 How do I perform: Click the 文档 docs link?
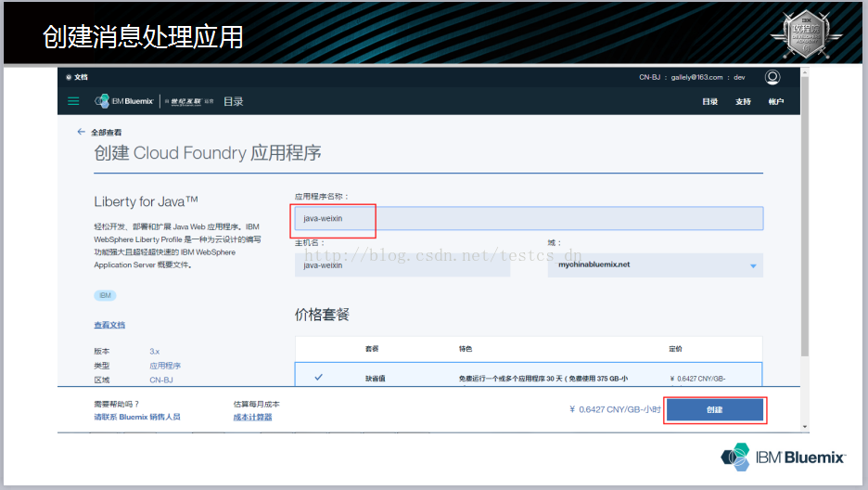click(x=81, y=77)
